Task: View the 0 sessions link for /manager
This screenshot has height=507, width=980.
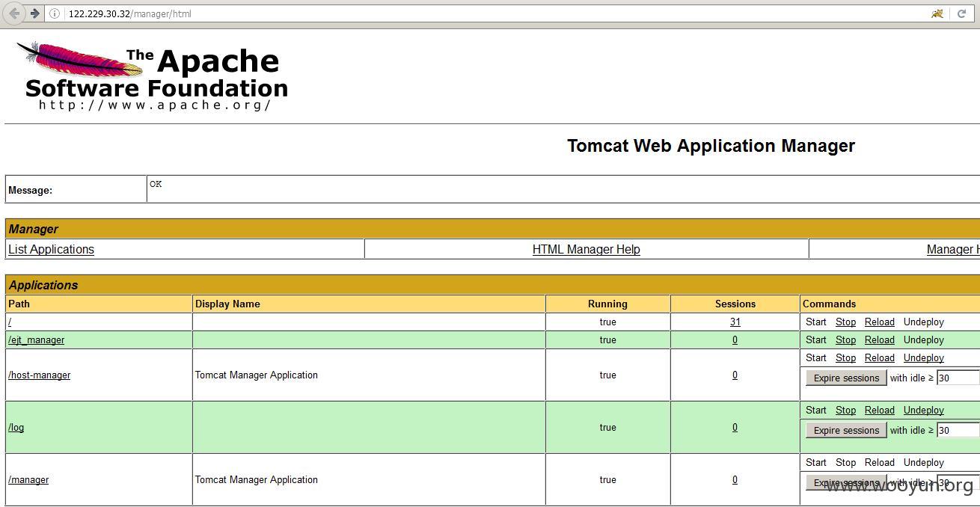Action: (x=735, y=479)
